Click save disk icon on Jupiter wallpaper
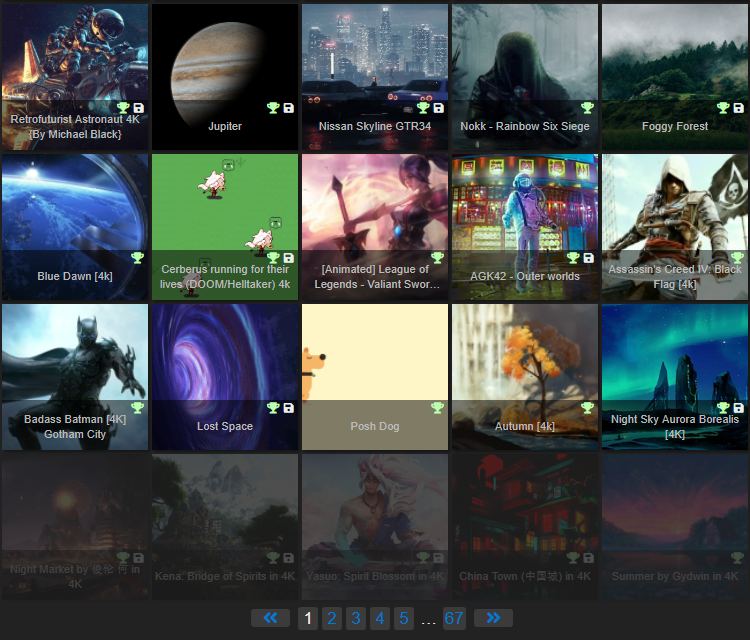This screenshot has height=640, width=750. [288, 108]
